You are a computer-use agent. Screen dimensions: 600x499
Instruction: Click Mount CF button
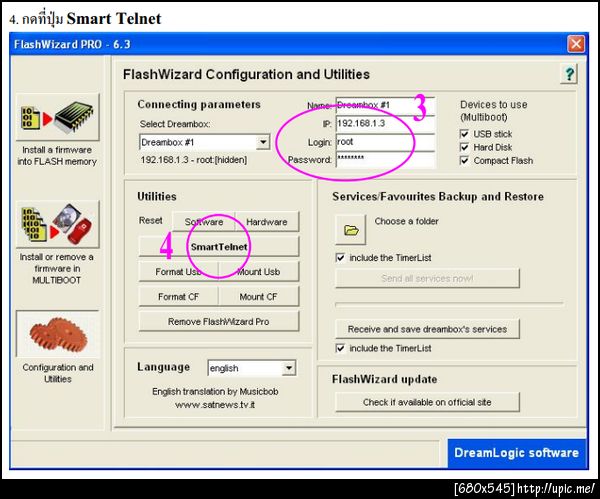259,297
